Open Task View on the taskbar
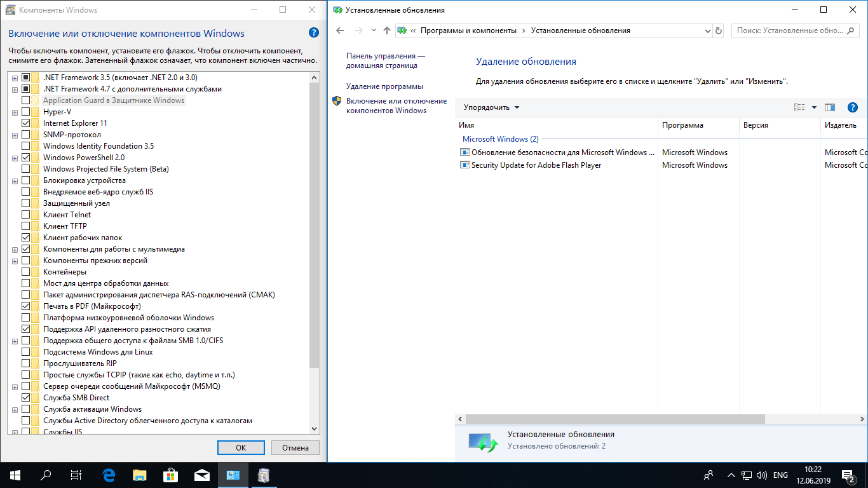This screenshot has height=488, width=868. click(x=76, y=475)
